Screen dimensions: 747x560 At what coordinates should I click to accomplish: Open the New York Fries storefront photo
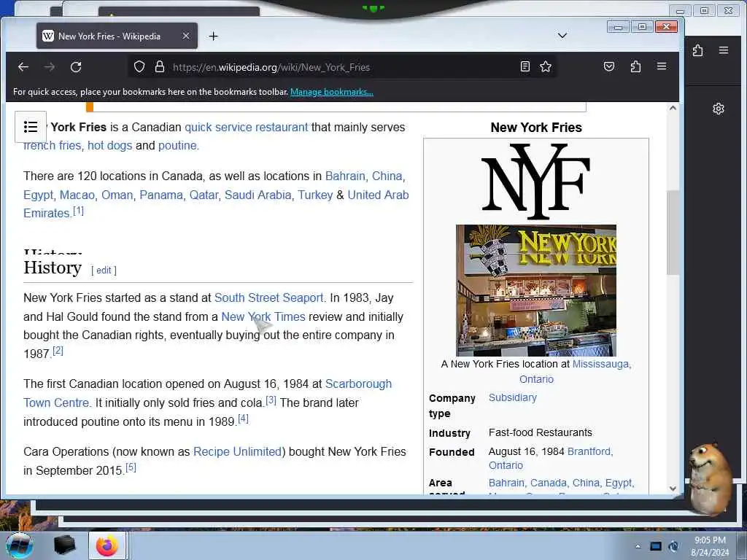pyautogui.click(x=536, y=290)
